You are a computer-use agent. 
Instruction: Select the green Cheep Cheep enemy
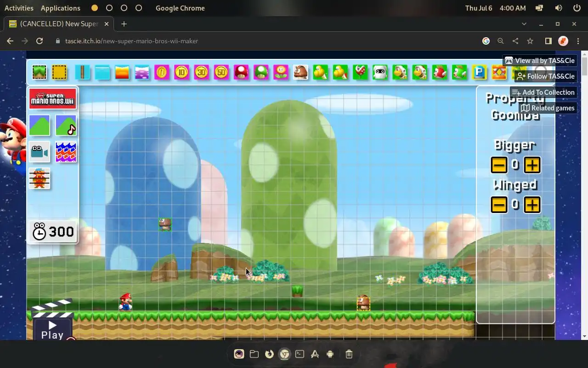point(459,72)
